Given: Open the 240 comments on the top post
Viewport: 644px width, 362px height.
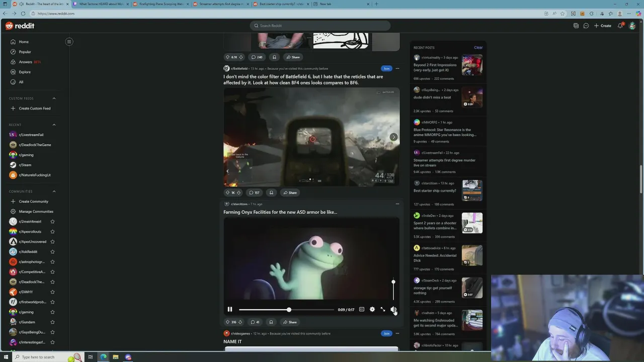Looking at the screenshot, I should click(257, 57).
